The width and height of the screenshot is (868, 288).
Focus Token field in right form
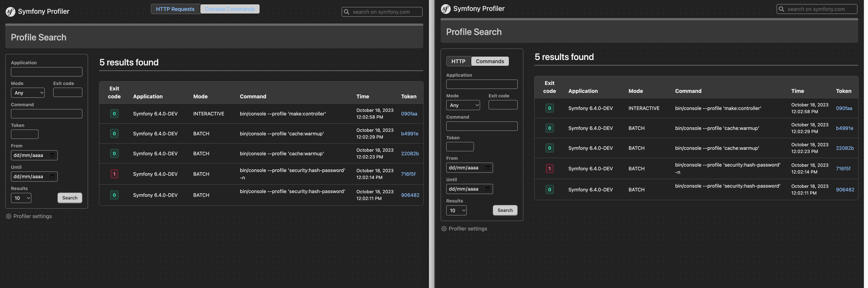[460, 147]
